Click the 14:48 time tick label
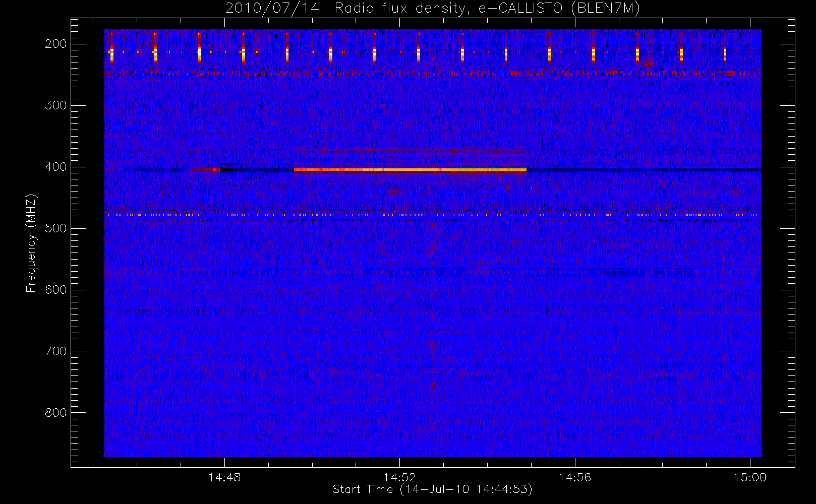The height and width of the screenshot is (504, 816). pyautogui.click(x=224, y=477)
